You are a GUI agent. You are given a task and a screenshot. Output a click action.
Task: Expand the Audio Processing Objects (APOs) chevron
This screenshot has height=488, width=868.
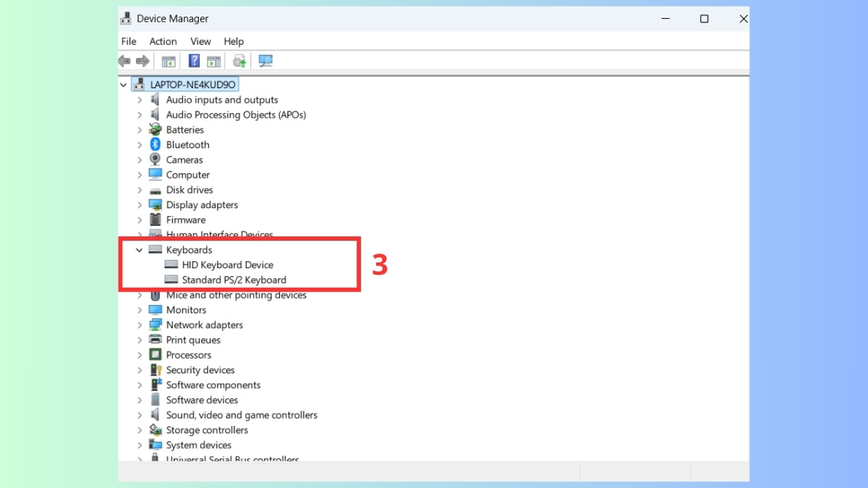[x=140, y=115]
